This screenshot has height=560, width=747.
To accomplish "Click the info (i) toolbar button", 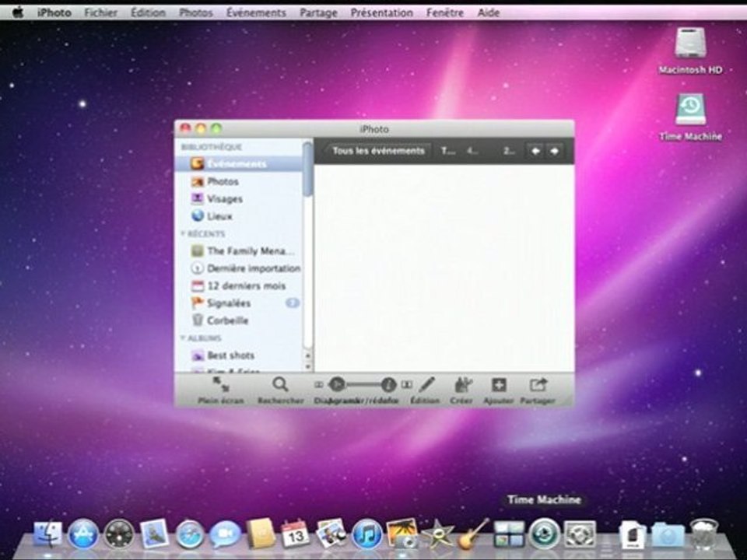I will [388, 384].
